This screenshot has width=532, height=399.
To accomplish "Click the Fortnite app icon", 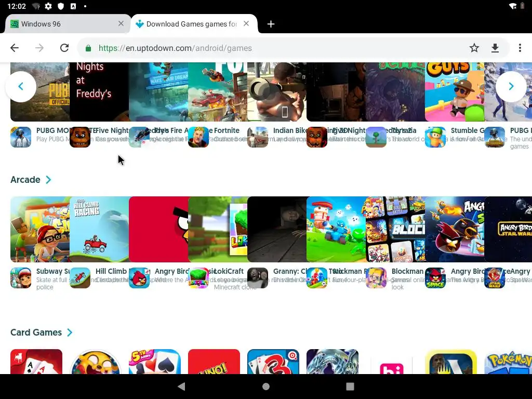I will (x=198, y=137).
